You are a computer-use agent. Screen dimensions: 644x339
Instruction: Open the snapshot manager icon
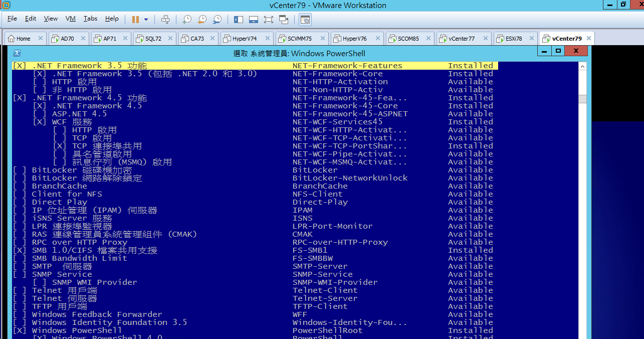click(217, 20)
